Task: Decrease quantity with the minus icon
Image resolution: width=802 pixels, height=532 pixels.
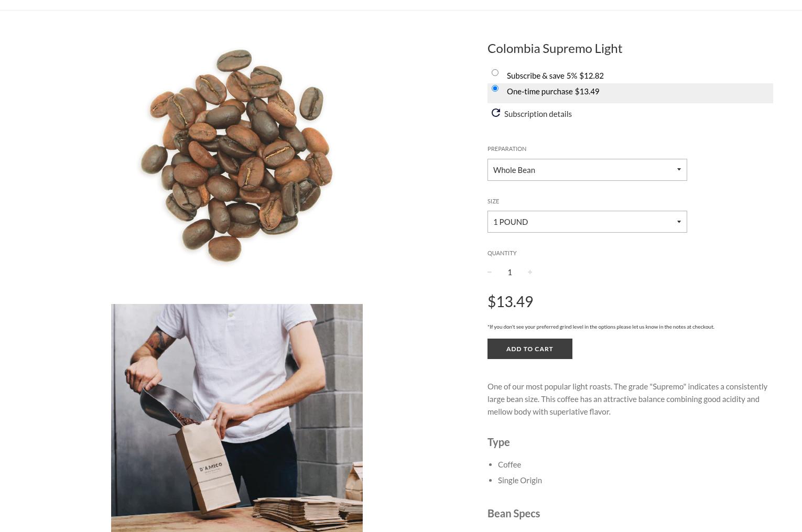Action: [490, 272]
